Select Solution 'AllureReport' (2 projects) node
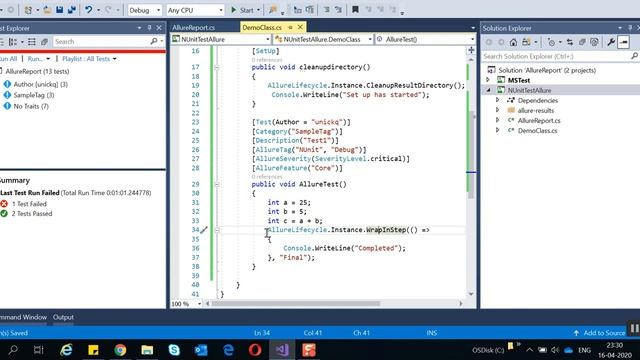 pyautogui.click(x=547, y=70)
